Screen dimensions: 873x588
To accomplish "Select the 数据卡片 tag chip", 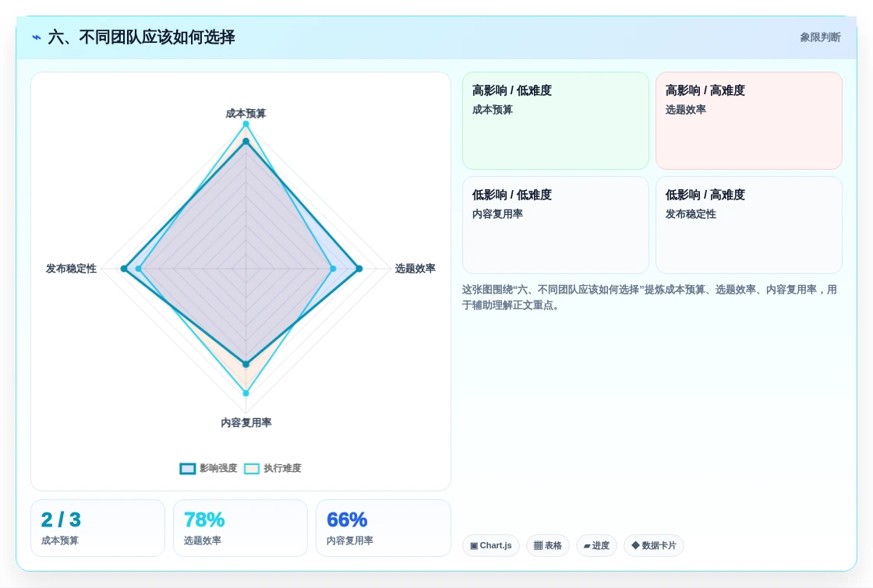I will (654, 545).
